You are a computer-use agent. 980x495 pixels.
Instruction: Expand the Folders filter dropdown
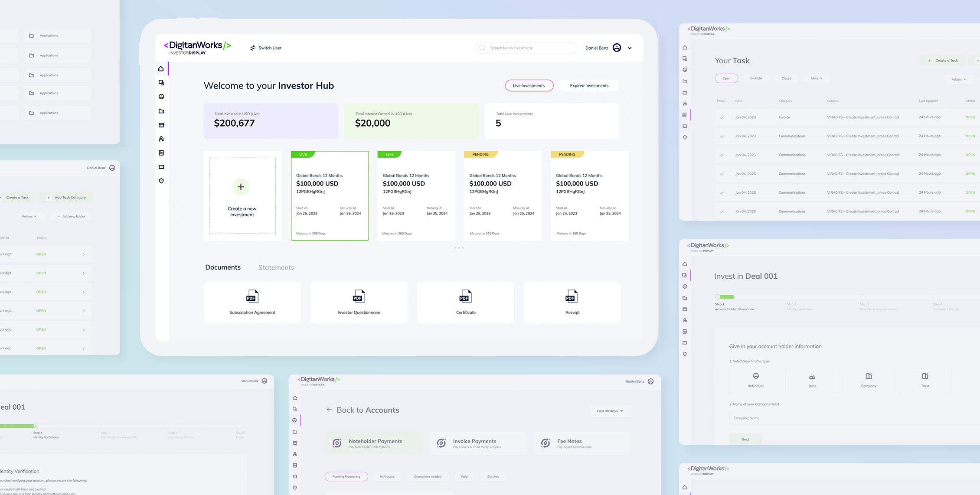[958, 79]
